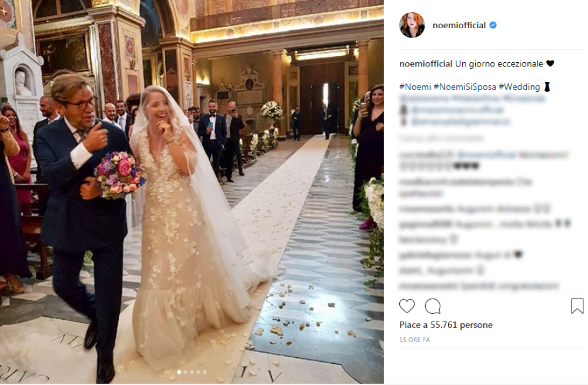This screenshot has height=385, width=588.
Task: Click noemiofficial username in the caption
Action: coord(426,63)
